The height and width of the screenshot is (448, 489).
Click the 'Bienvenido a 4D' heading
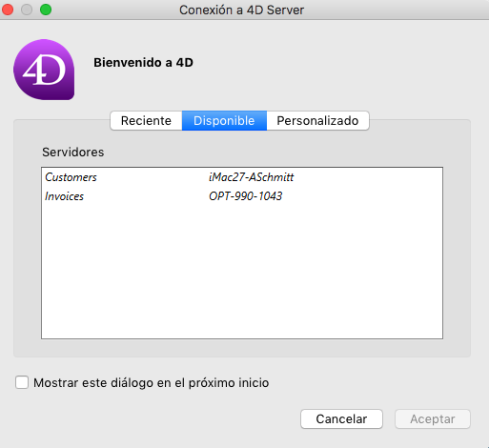point(143,62)
